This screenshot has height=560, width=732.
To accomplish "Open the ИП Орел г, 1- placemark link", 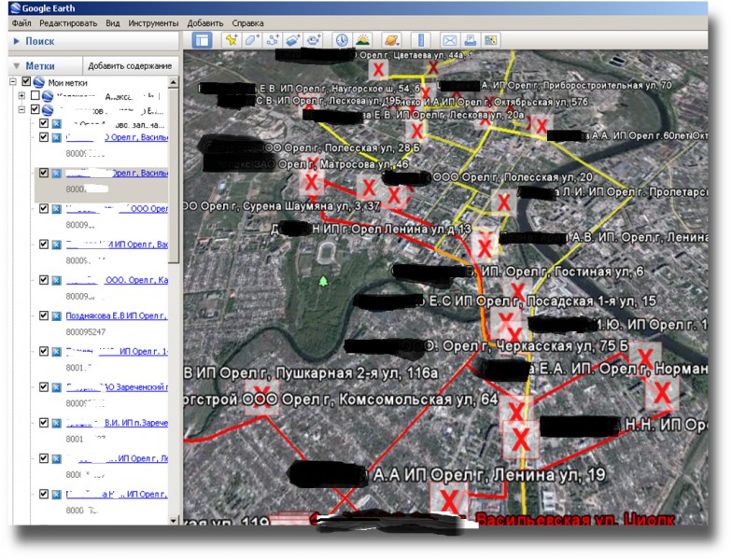I will pos(117,351).
